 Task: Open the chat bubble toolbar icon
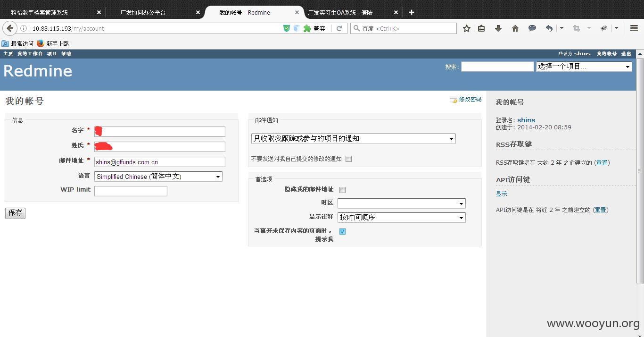coord(532,28)
